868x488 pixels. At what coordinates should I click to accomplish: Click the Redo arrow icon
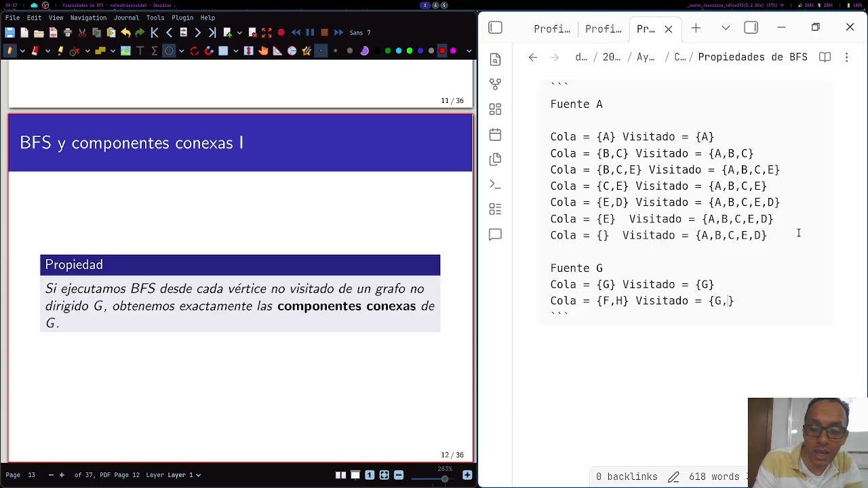140,33
